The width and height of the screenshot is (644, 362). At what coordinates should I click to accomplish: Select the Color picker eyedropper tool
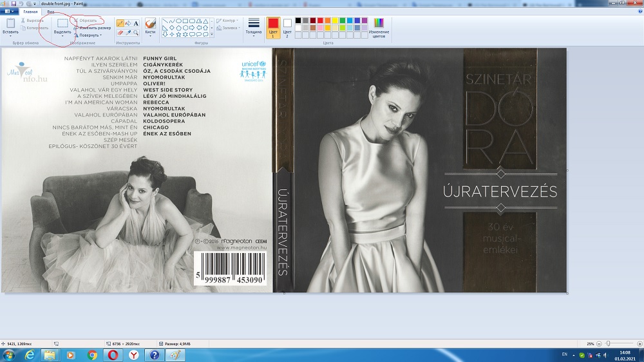coord(128,32)
